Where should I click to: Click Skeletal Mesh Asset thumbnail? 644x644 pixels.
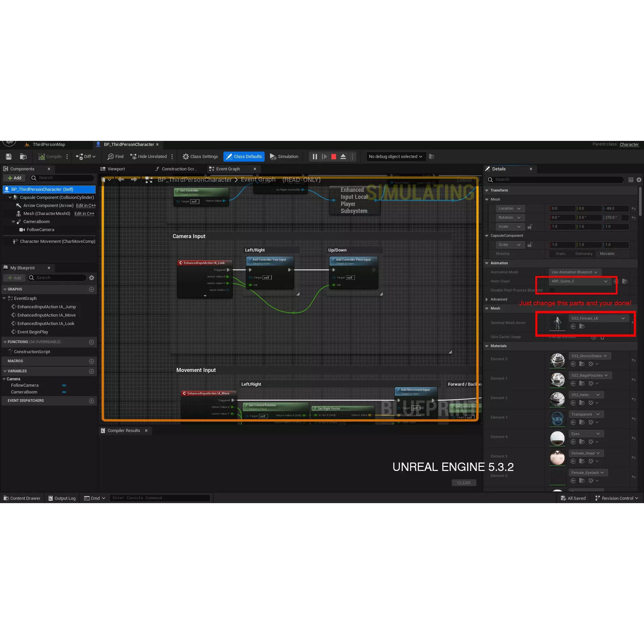pos(557,323)
